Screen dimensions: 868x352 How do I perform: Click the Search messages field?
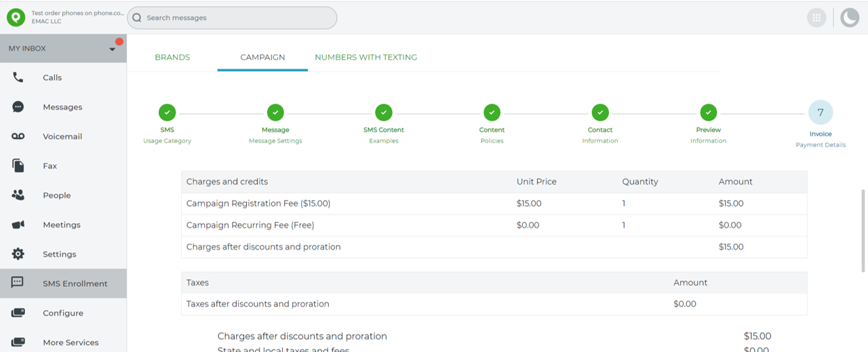pos(232,18)
